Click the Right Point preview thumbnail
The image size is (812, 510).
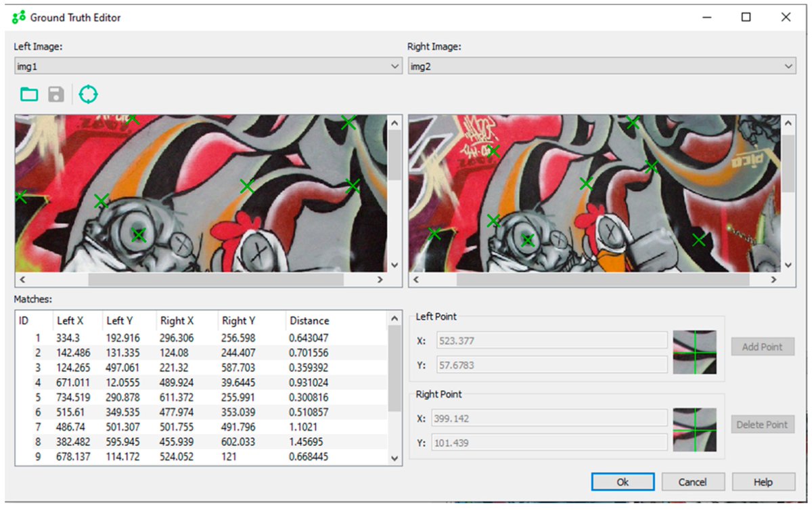pos(695,430)
